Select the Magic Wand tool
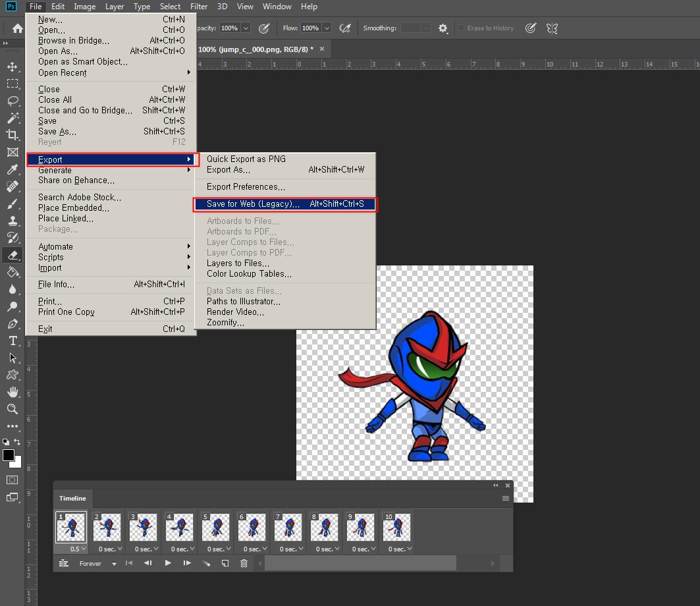The height and width of the screenshot is (606, 700). pyautogui.click(x=13, y=118)
